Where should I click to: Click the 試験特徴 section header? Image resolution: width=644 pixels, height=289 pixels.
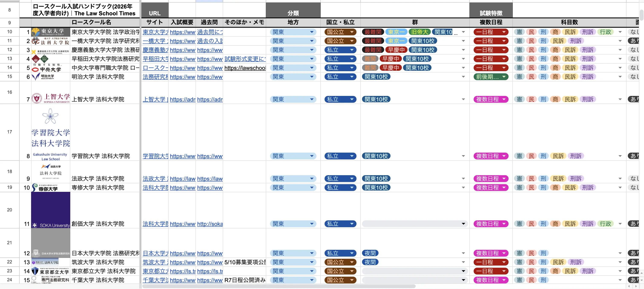tap(491, 10)
